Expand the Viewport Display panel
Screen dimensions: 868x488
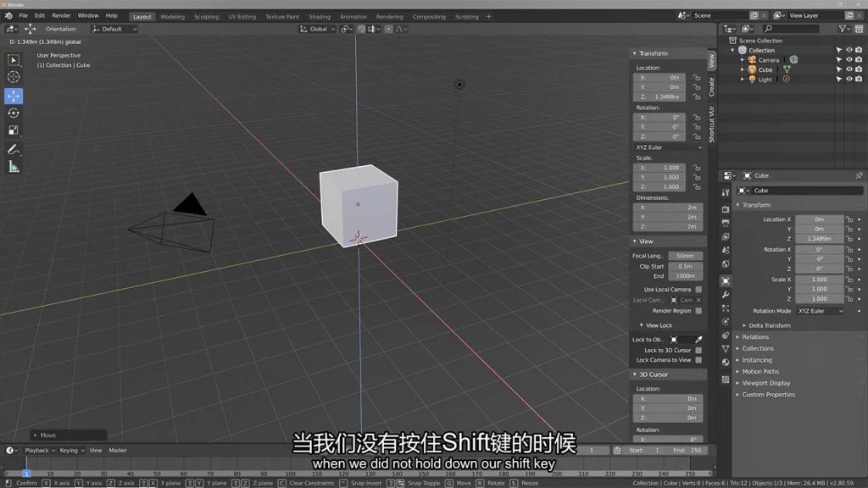(x=765, y=383)
